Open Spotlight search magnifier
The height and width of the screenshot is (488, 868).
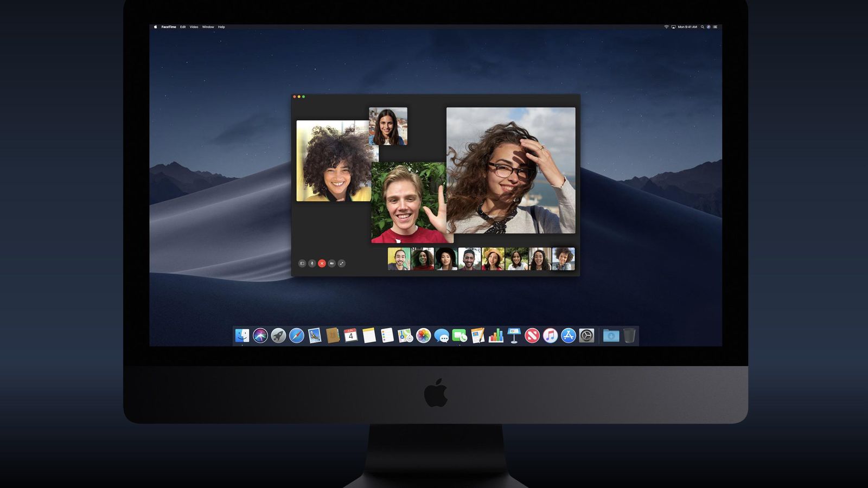(x=703, y=27)
